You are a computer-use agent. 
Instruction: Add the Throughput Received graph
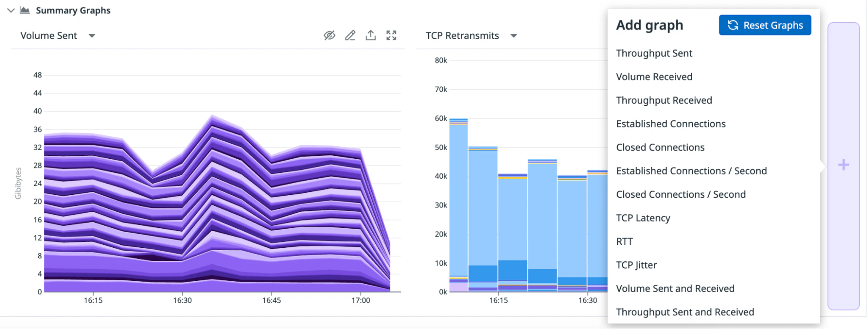click(x=664, y=100)
